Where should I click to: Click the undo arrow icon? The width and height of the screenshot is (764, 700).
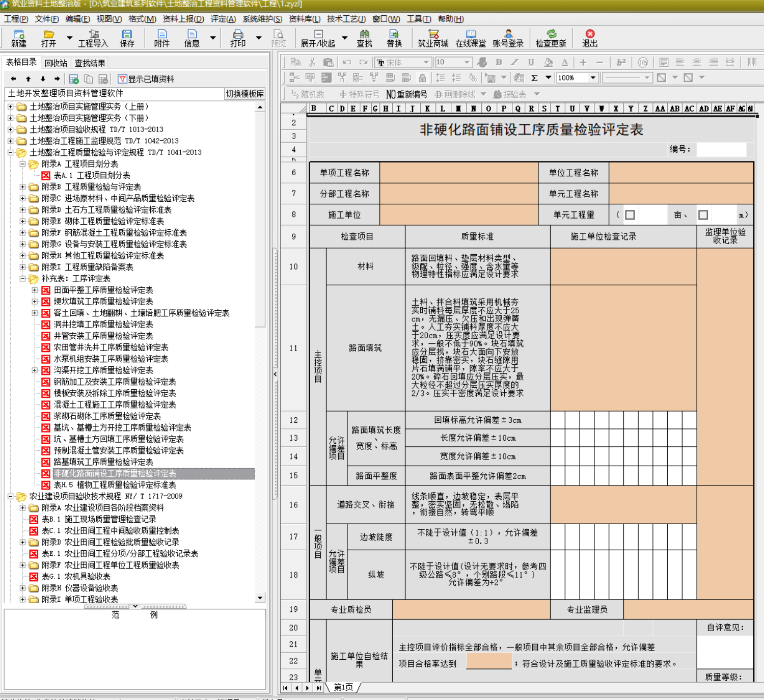tap(347, 62)
